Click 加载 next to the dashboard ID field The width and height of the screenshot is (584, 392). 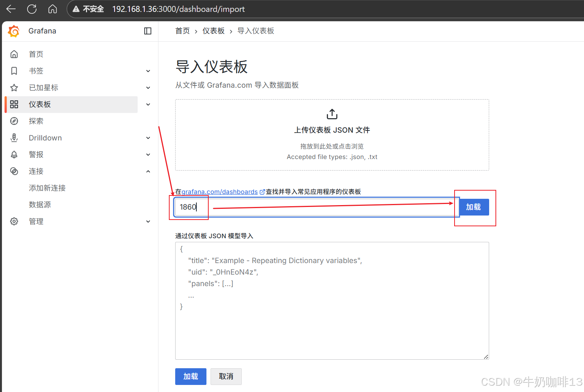474,207
